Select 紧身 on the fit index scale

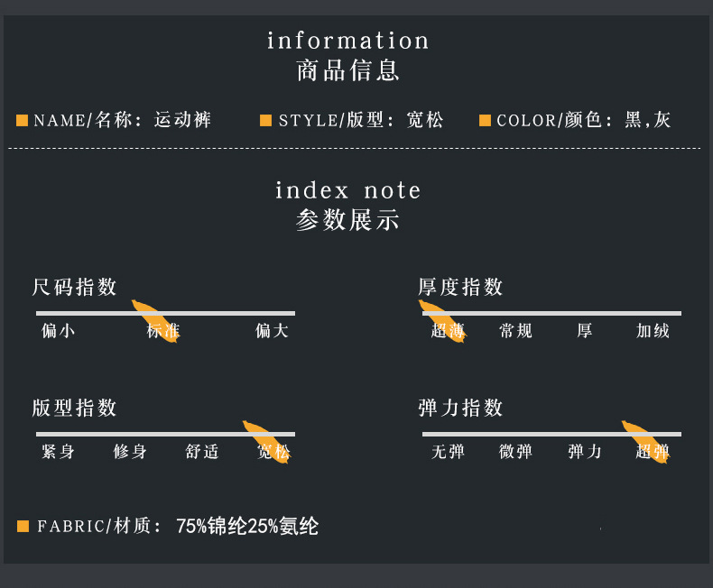pyautogui.click(x=58, y=452)
